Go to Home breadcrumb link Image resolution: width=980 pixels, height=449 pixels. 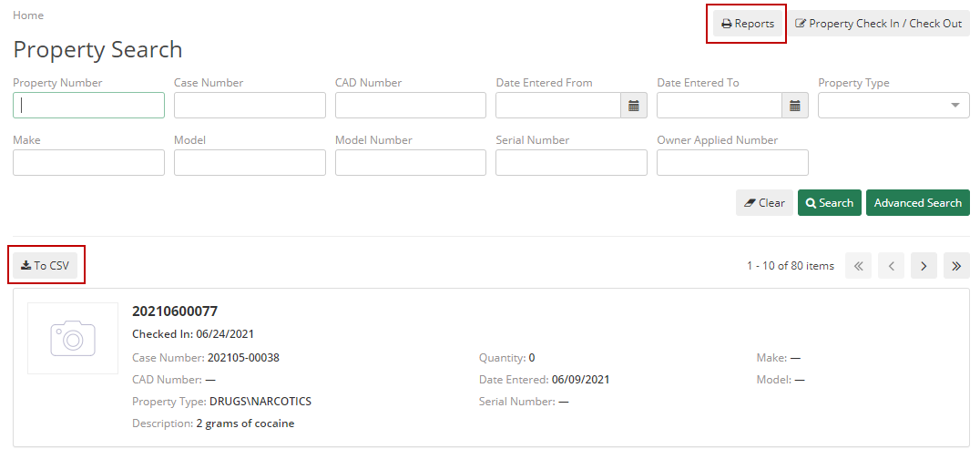pyautogui.click(x=28, y=15)
